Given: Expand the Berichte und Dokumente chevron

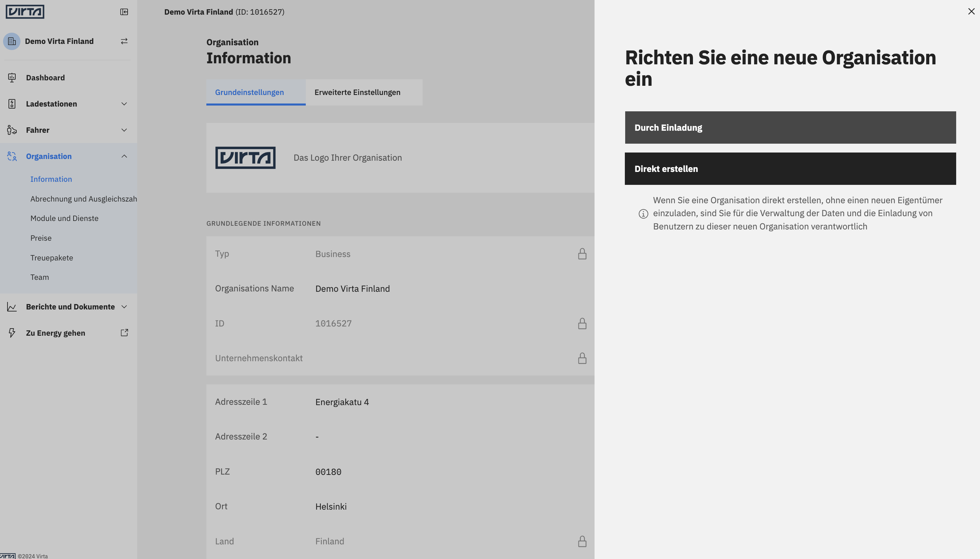Looking at the screenshot, I should tap(124, 307).
